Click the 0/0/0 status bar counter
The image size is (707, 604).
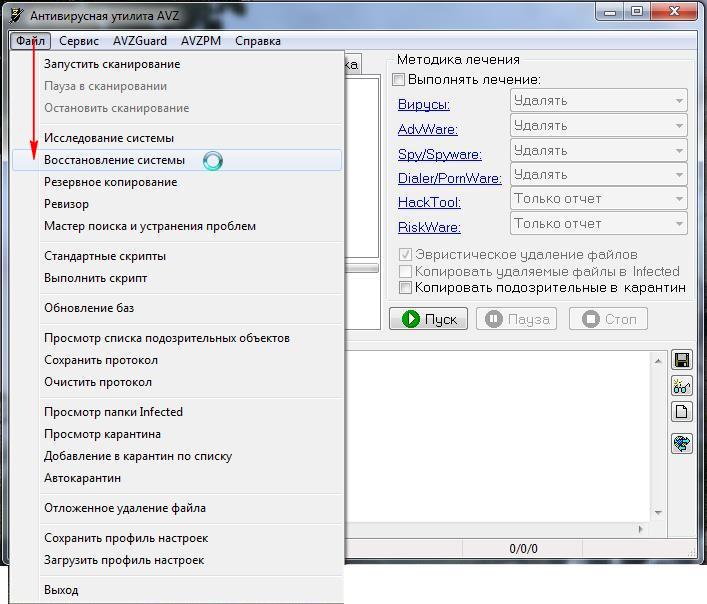tap(523, 549)
